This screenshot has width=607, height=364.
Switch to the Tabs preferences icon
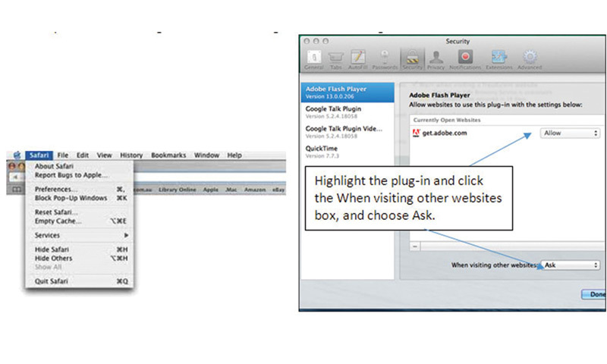tap(335, 59)
